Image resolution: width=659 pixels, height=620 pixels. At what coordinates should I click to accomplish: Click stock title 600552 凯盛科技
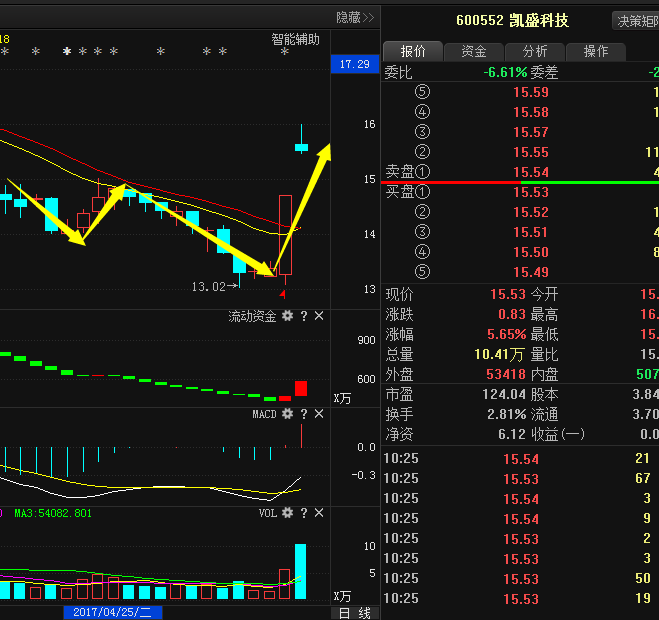pos(512,20)
